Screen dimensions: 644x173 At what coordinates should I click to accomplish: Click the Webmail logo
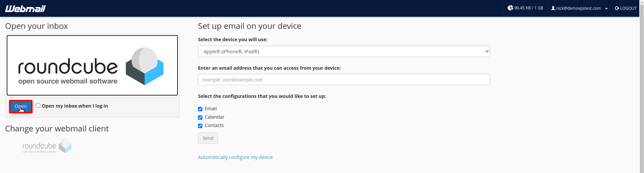point(25,8)
